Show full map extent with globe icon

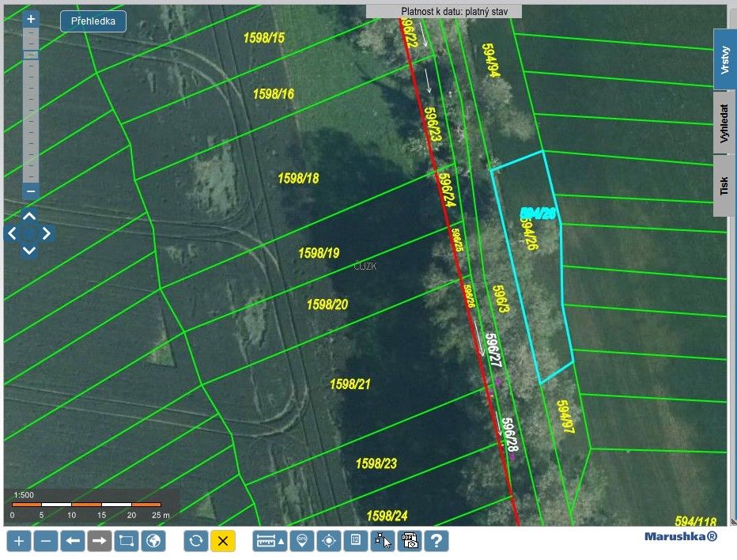[153, 541]
